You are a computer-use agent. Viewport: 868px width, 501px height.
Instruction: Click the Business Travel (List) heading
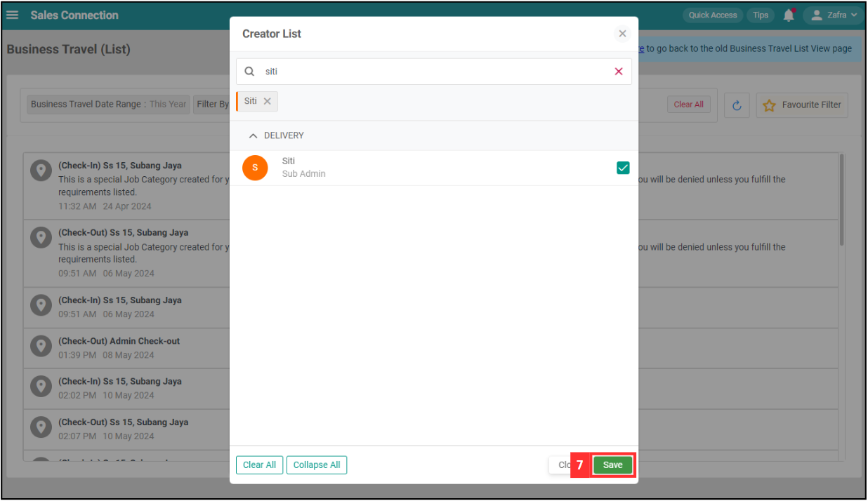68,50
